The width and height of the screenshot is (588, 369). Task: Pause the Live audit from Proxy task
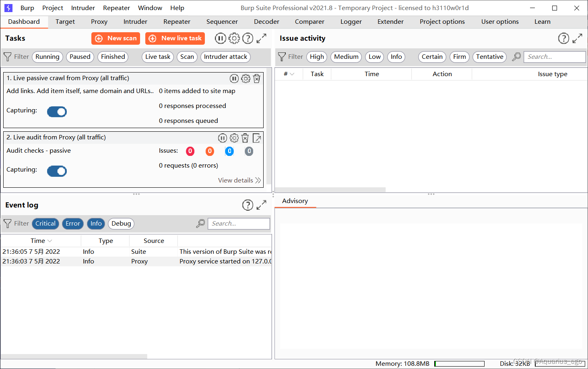pos(223,138)
